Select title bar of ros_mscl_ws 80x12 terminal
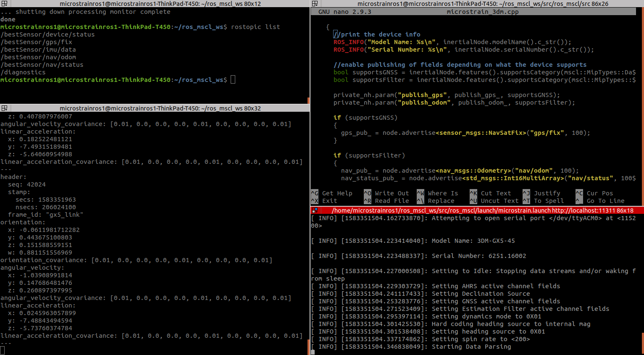Image resolution: width=644 pixels, height=355 pixels. [x=160, y=3]
